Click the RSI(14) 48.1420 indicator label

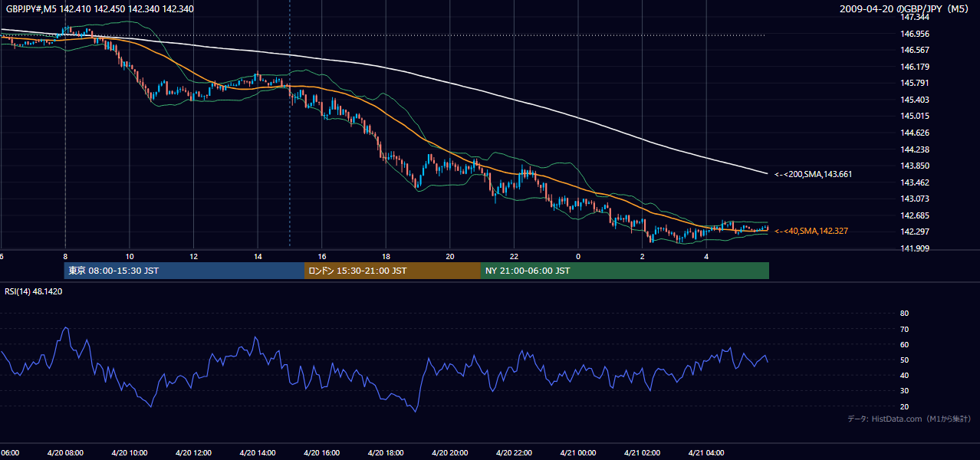pyautogui.click(x=34, y=291)
